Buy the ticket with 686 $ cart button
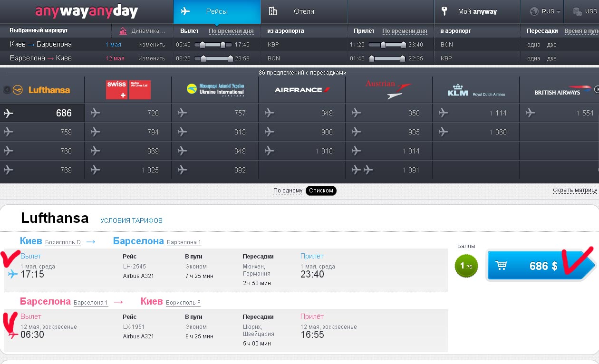599x364 pixels. point(541,266)
